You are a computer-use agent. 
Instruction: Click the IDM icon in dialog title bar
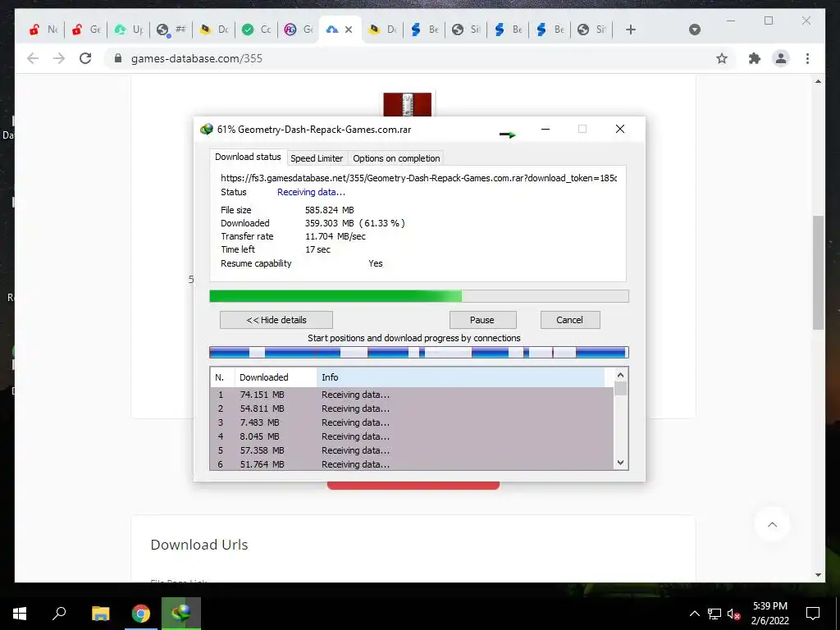206,129
